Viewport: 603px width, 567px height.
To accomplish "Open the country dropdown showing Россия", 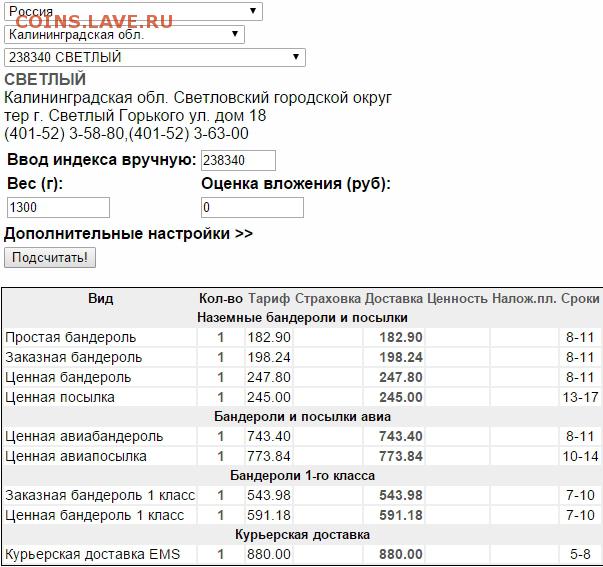I will pos(133,12).
